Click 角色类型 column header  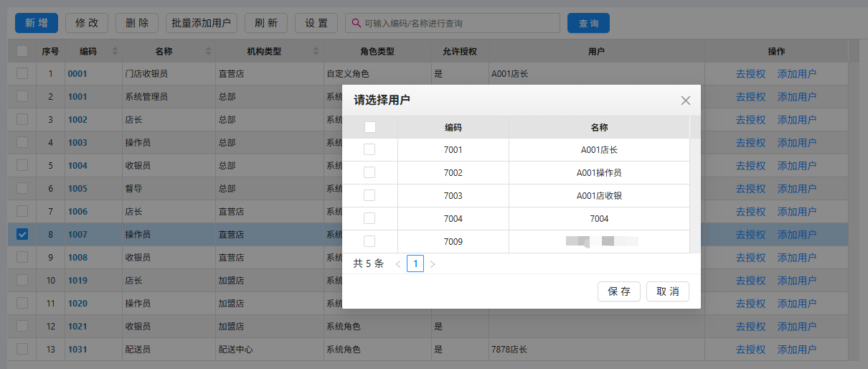coord(377,52)
